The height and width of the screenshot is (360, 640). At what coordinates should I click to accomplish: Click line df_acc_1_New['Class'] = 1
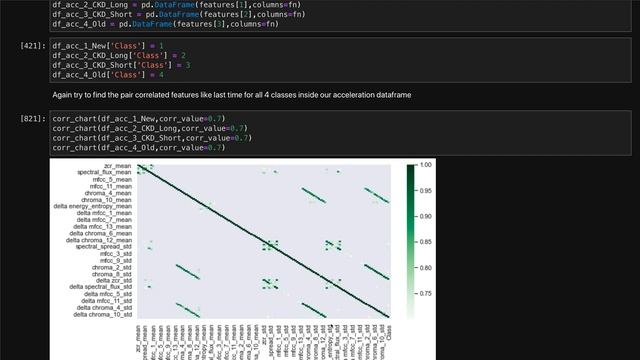[x=108, y=46]
